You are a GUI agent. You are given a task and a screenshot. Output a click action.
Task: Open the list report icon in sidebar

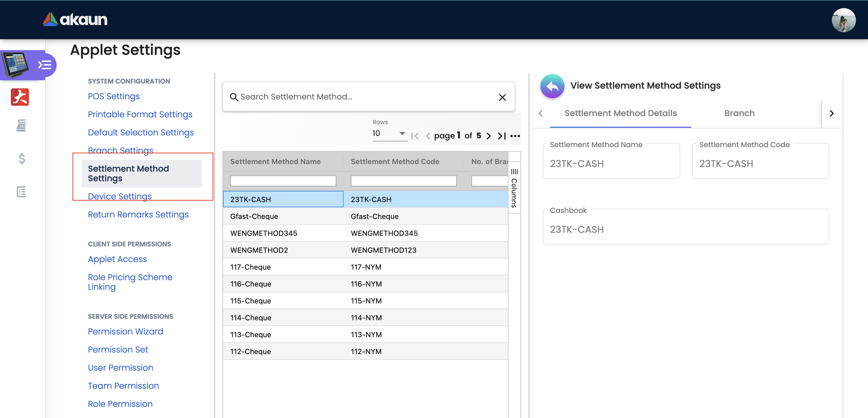[x=21, y=192]
